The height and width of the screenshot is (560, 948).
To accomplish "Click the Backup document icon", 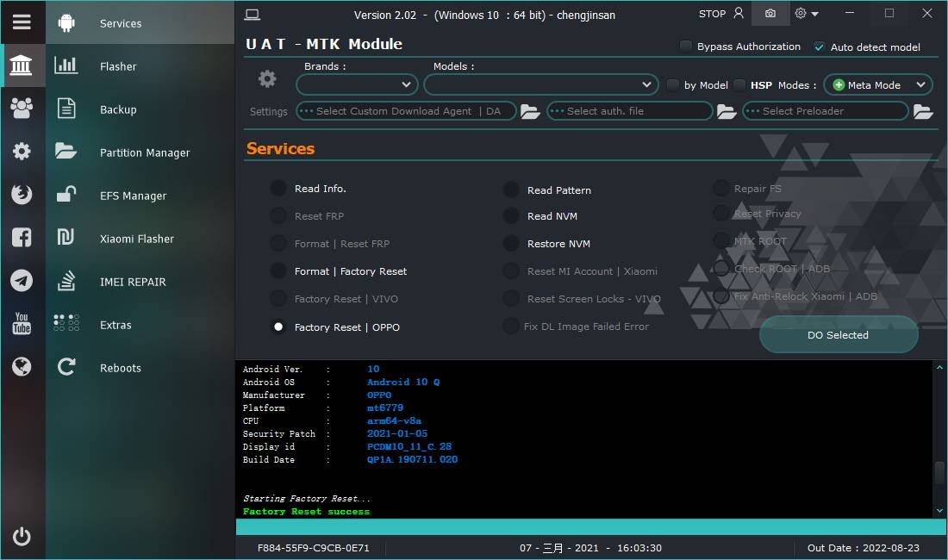I will pyautogui.click(x=65, y=109).
